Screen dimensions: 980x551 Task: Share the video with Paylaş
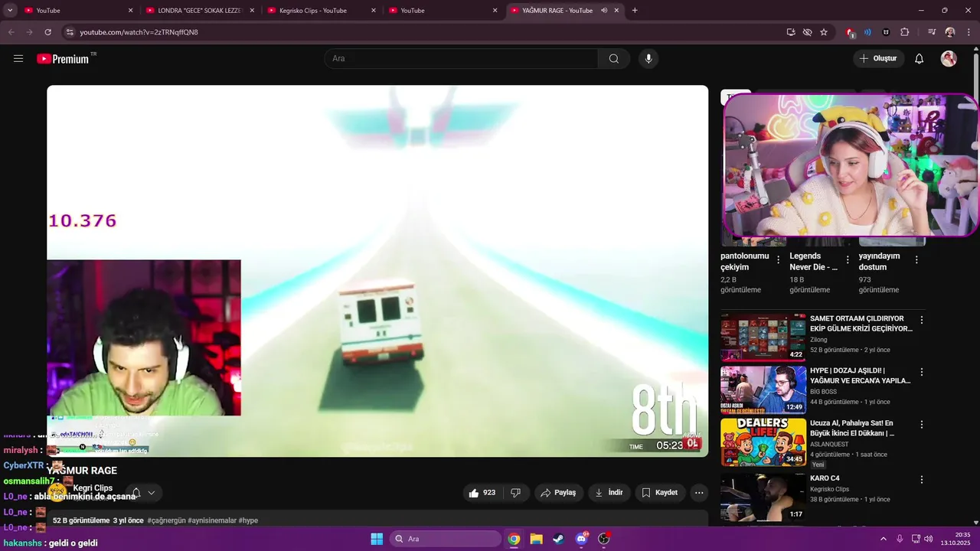[x=558, y=493]
